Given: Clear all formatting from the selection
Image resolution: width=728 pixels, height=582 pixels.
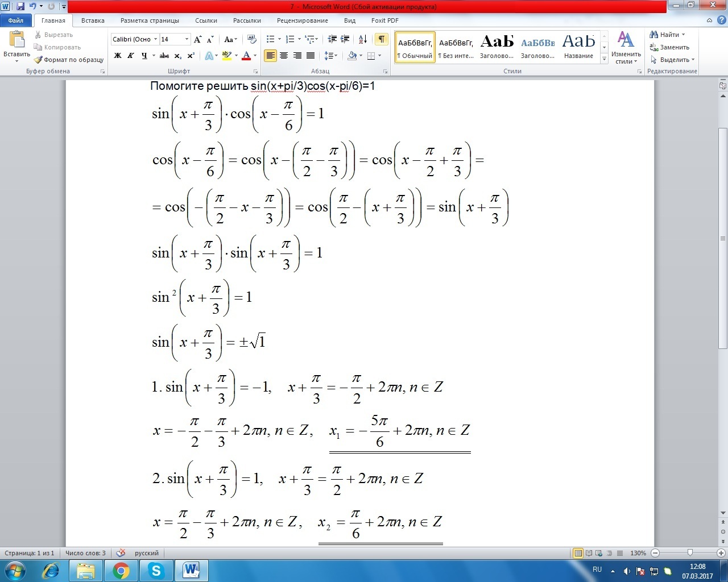Looking at the screenshot, I should [x=253, y=40].
